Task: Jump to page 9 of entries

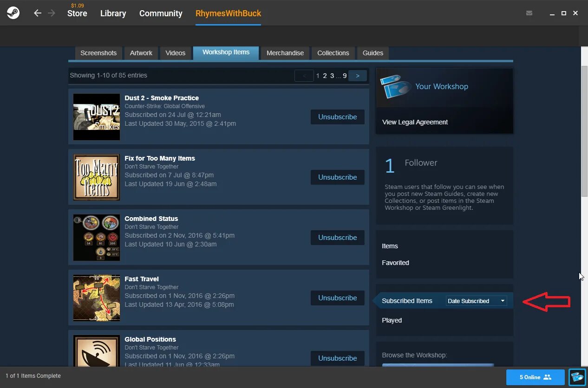Action: pyautogui.click(x=345, y=76)
